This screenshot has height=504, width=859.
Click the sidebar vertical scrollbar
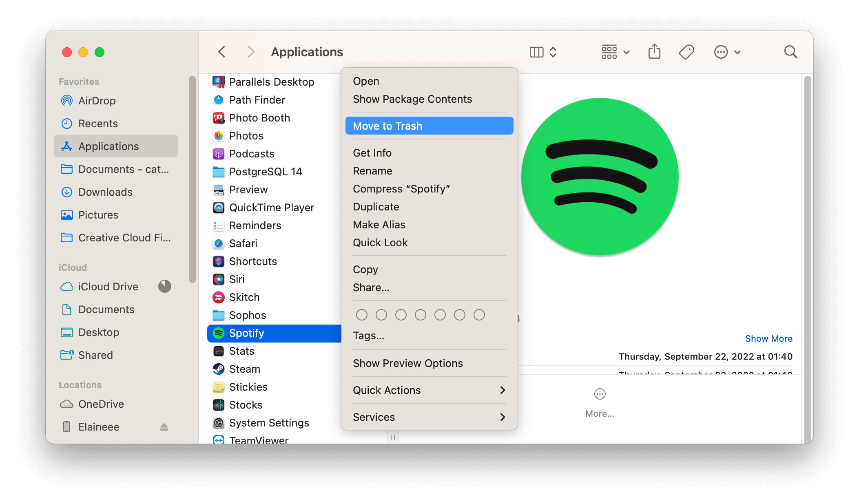click(x=193, y=179)
